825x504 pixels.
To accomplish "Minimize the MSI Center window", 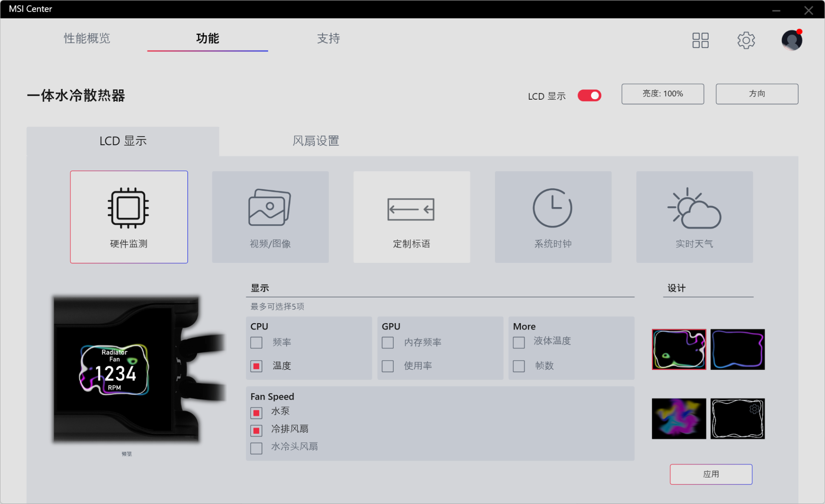I will (776, 10).
